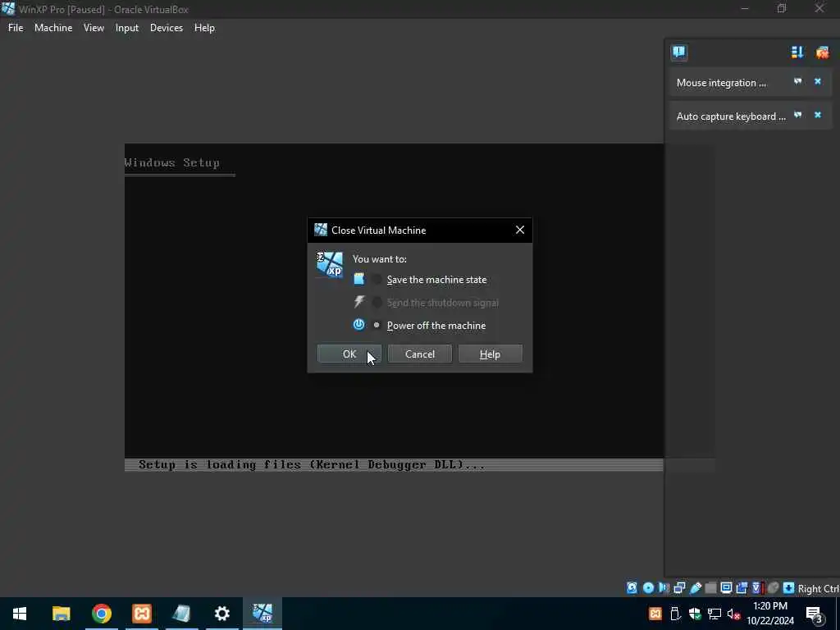
Task: Open Google Chrome from the taskbar
Action: click(101, 614)
